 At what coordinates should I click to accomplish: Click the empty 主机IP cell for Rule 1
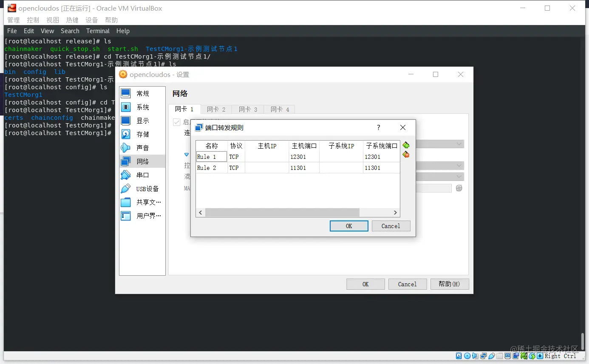click(267, 157)
